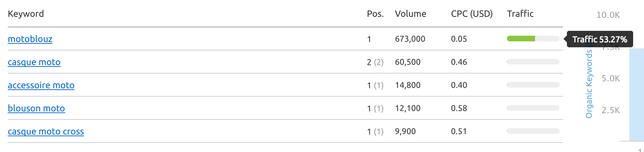Viewport: 644px width, 152px height.
Task: Click the 10.0K chart axis label
Action: click(608, 15)
